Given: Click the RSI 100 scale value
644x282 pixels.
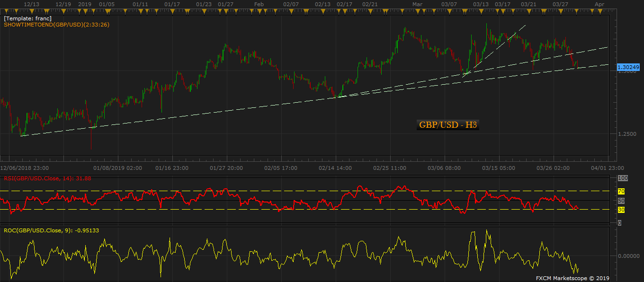Looking at the screenshot, I should pyautogui.click(x=623, y=178).
